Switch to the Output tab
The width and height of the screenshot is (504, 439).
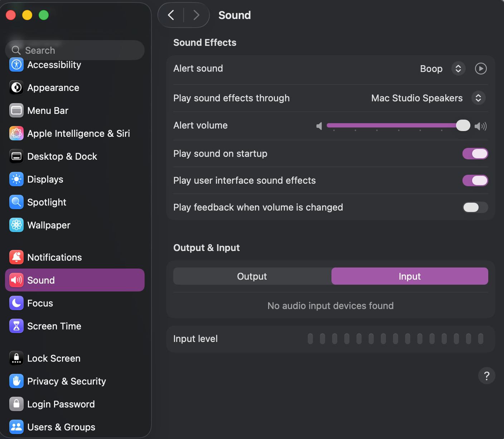point(252,276)
